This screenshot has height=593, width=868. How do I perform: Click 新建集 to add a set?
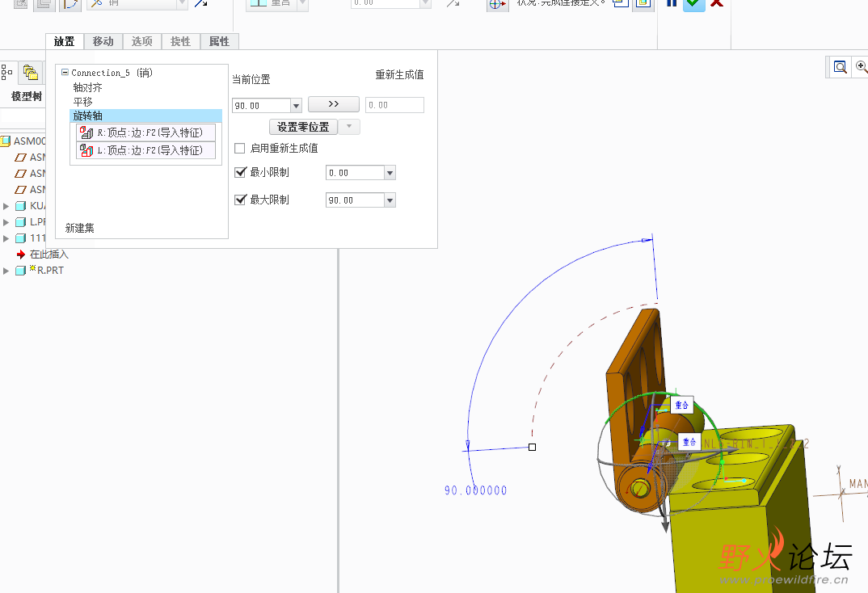80,228
